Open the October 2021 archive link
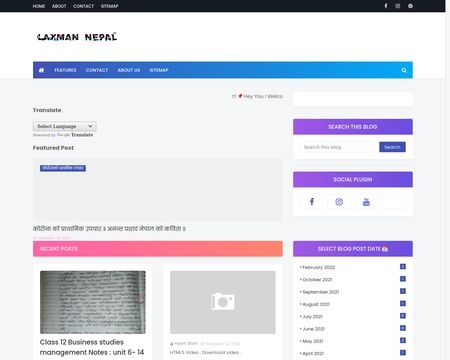The image size is (450, 360). [317, 280]
